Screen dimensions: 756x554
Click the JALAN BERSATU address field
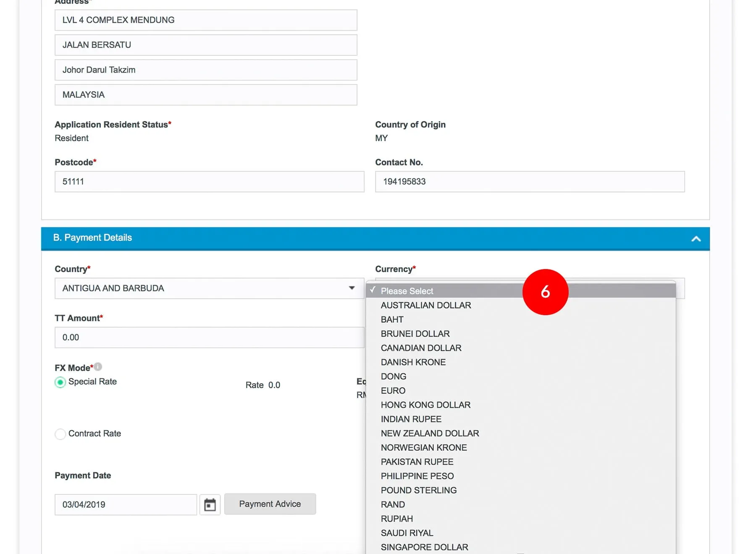(206, 45)
